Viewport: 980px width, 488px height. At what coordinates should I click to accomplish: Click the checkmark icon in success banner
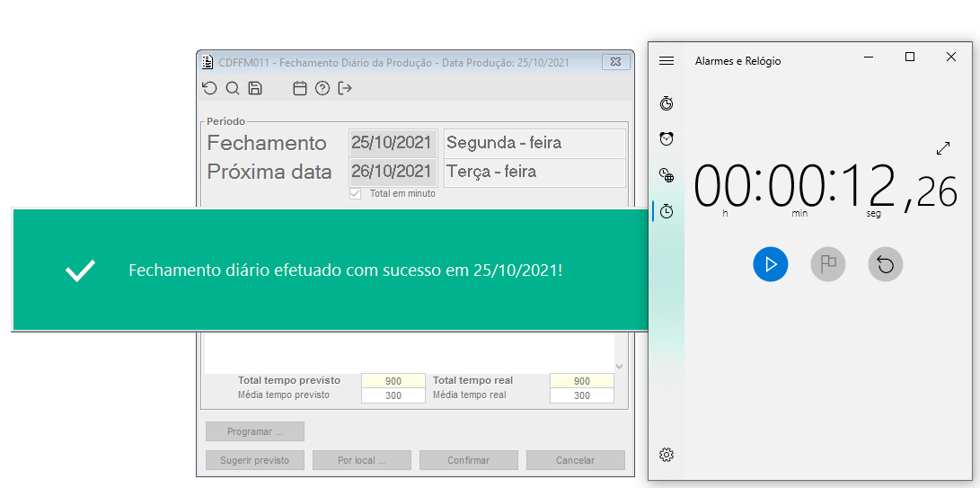coord(81,271)
